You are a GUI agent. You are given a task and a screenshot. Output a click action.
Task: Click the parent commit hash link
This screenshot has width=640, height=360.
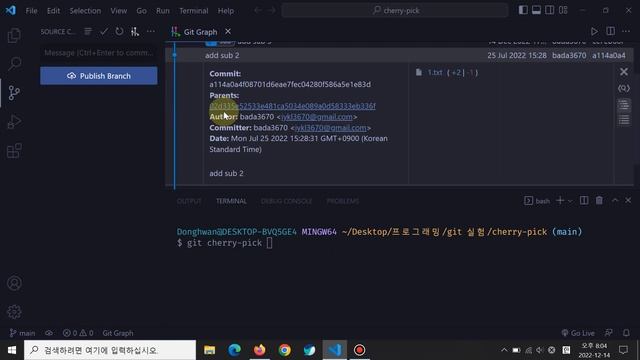(292, 106)
